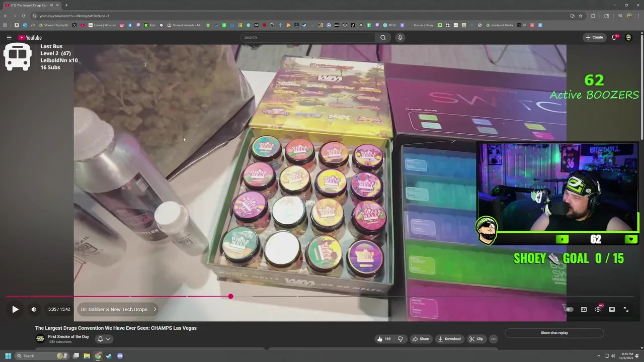The image size is (644, 362).
Task: Open the Home | Wix.com bookmark
Action: (x=102, y=25)
